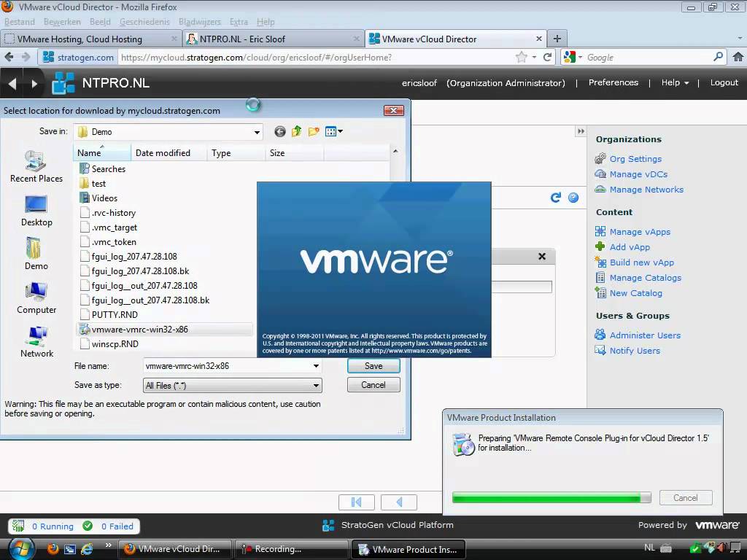Click the vCloud Director back navigation arrow
The width and height of the screenshot is (747, 560).
12,83
